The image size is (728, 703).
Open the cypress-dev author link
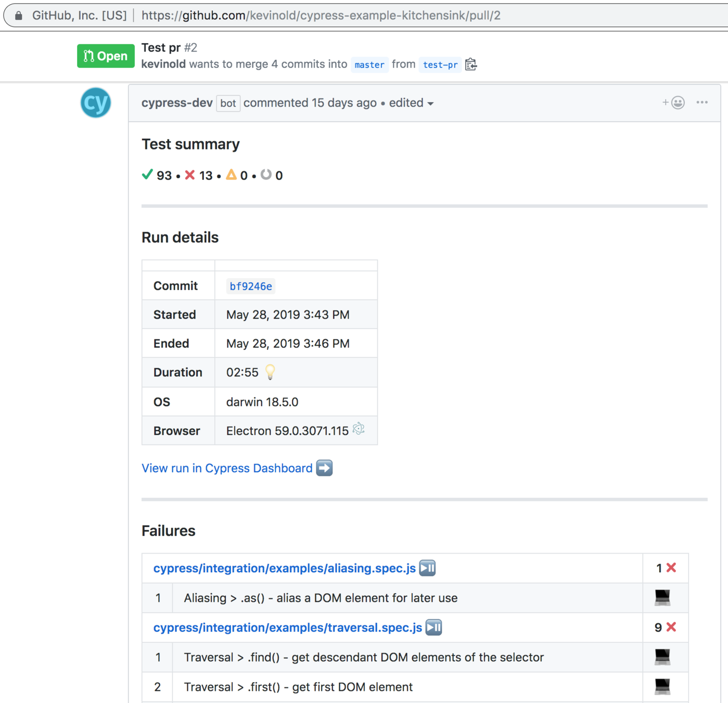point(177,103)
